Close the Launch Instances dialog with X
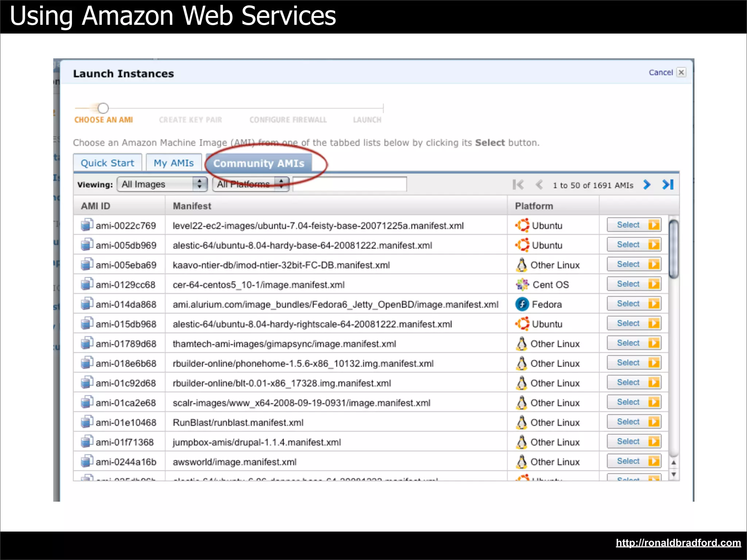747x560 pixels. click(681, 72)
